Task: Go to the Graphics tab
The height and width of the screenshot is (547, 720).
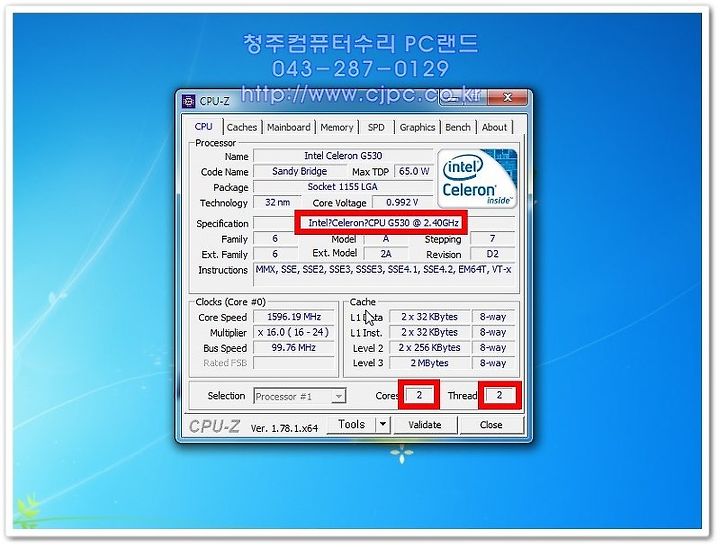Action: tap(417, 127)
